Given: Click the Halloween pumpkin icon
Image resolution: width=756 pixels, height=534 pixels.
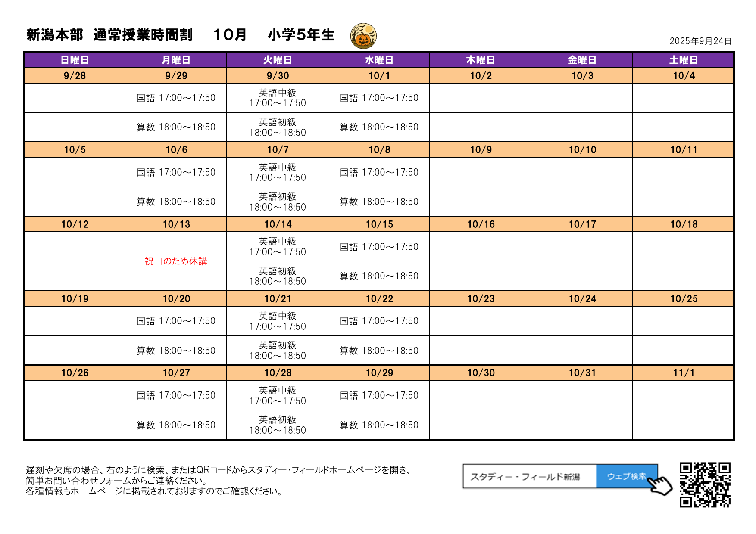Looking at the screenshot, I should click(x=363, y=36).
